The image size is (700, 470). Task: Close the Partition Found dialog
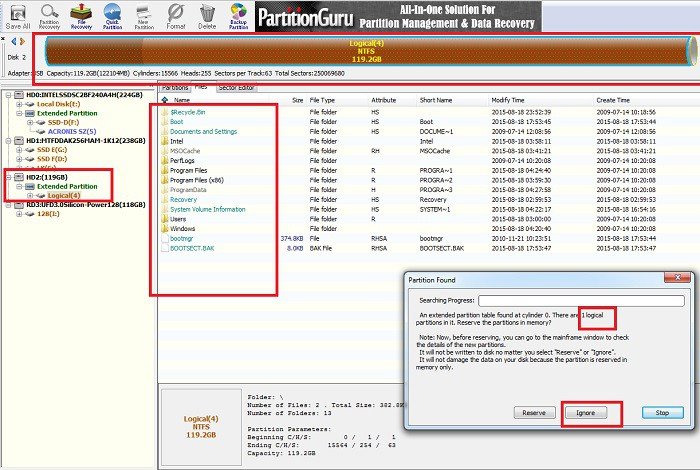(x=677, y=278)
